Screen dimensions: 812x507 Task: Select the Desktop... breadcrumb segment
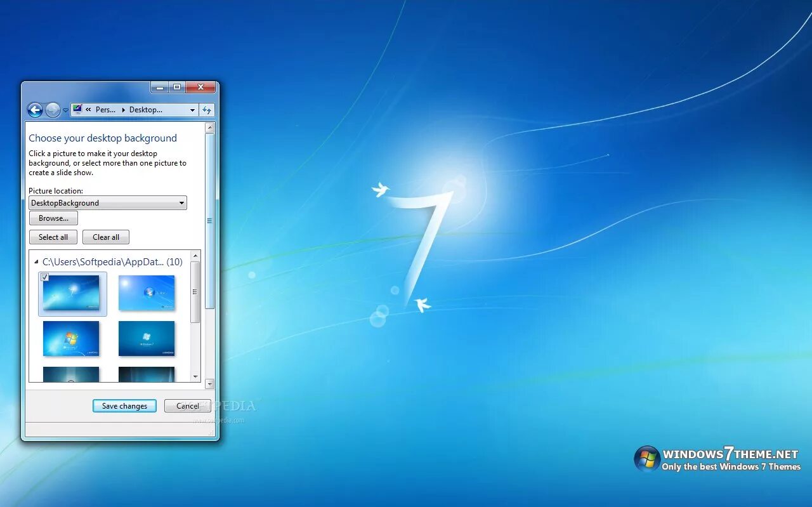146,110
